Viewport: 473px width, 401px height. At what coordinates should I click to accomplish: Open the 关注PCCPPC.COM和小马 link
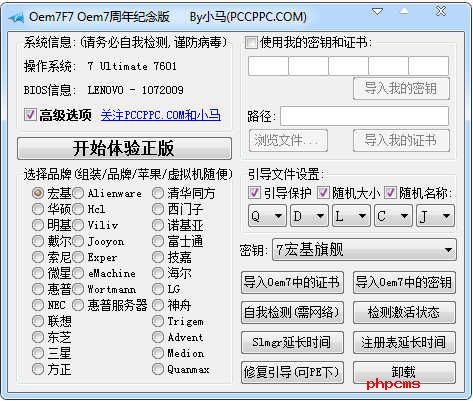pyautogui.click(x=160, y=115)
